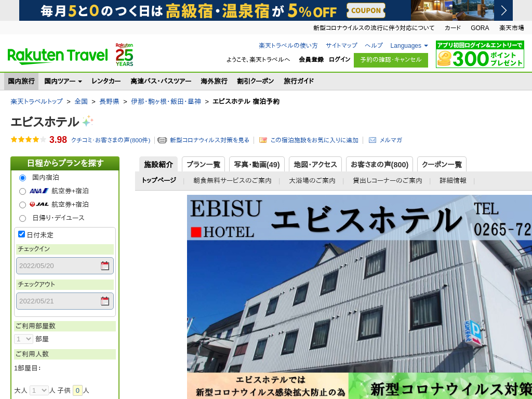Click 楽天トラベルトップ breadcrumb link
Image resolution: width=532 pixels, height=399 pixels.
pyautogui.click(x=37, y=101)
